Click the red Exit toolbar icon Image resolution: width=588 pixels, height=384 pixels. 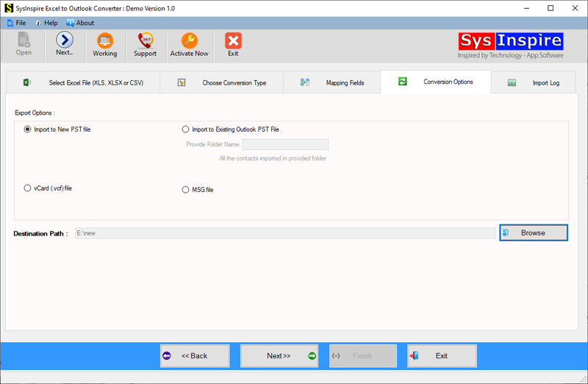233,40
